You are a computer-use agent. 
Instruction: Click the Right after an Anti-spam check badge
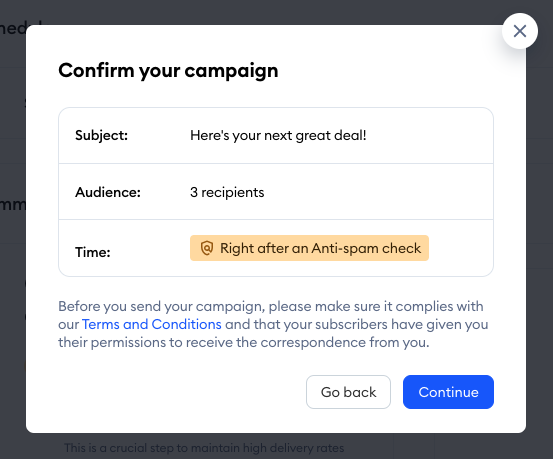coord(309,248)
